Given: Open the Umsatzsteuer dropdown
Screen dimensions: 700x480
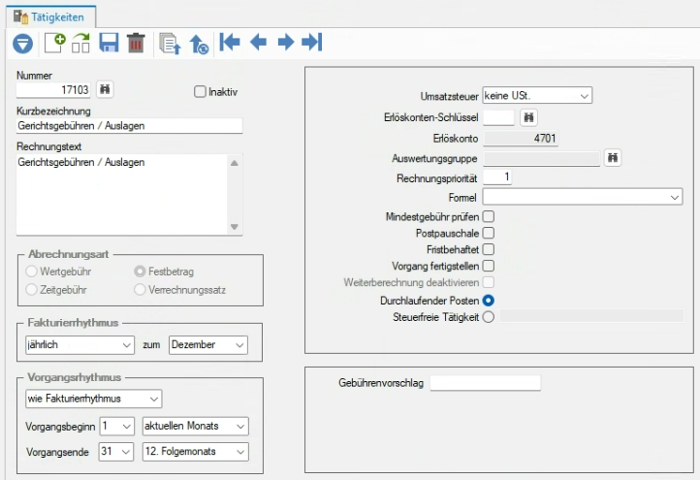Looking at the screenshot, I should pos(537,96).
